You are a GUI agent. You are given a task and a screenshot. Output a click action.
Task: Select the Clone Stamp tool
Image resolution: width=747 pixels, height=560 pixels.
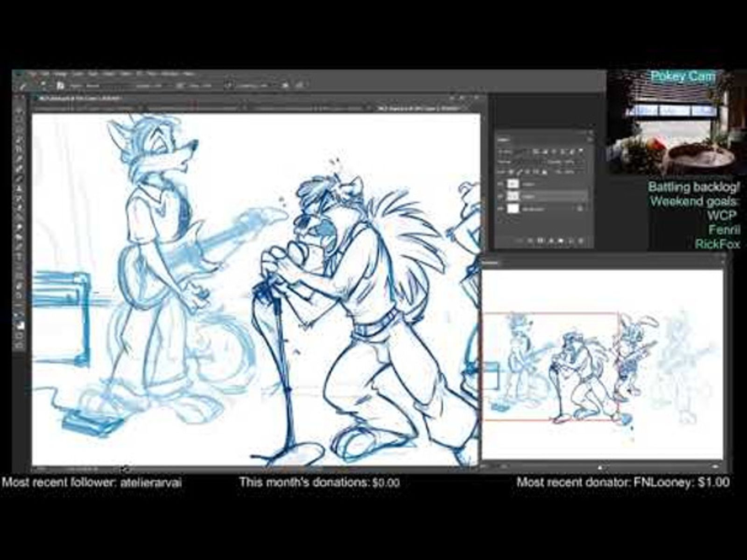point(20,189)
